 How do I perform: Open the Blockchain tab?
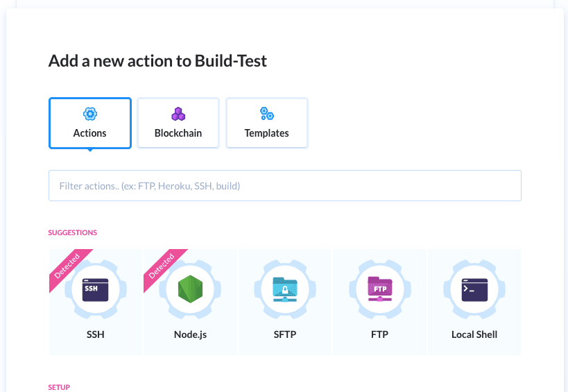point(178,123)
